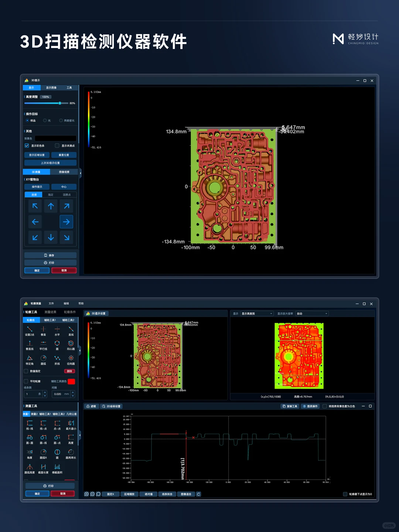Choose the 同心圆 concentric circle tool
The height and width of the screenshot is (532, 399).
pyautogui.click(x=71, y=345)
